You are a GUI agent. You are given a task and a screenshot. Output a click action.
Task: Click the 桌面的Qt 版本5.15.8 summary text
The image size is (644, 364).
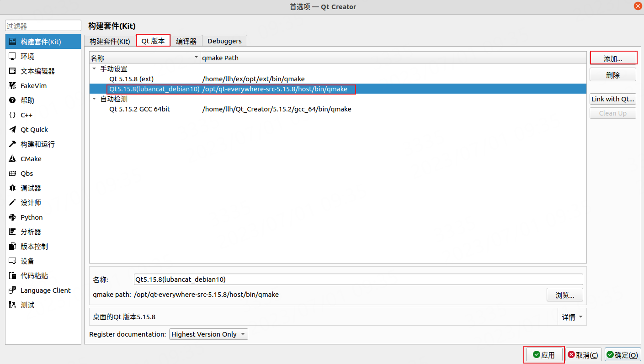point(124,317)
